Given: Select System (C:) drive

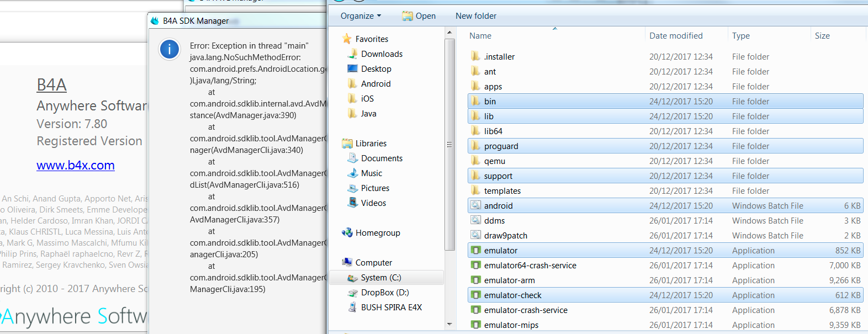Looking at the screenshot, I should coord(387,277).
